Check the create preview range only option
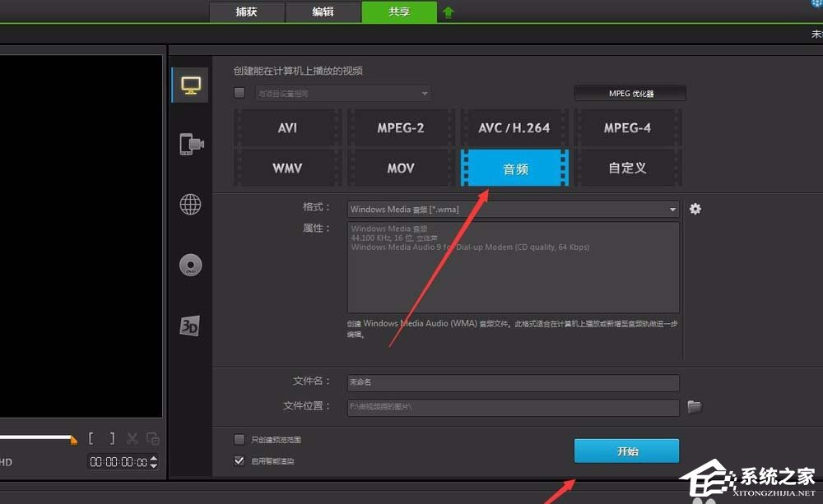The image size is (823, 504). coord(239,440)
